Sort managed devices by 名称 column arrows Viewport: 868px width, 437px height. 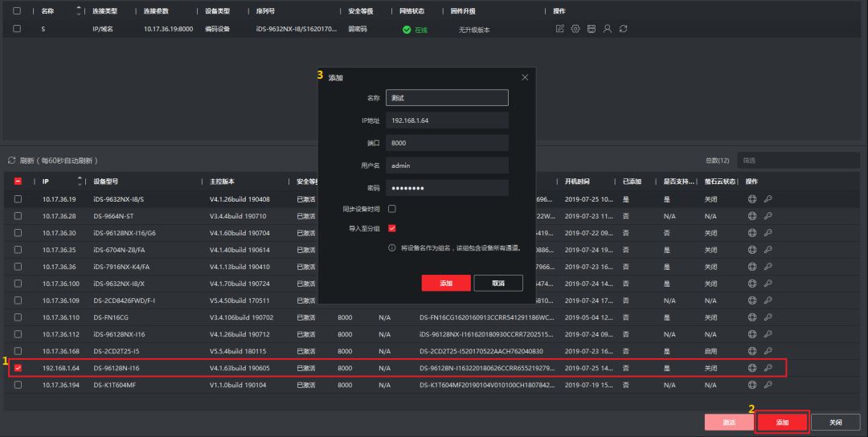tap(79, 11)
